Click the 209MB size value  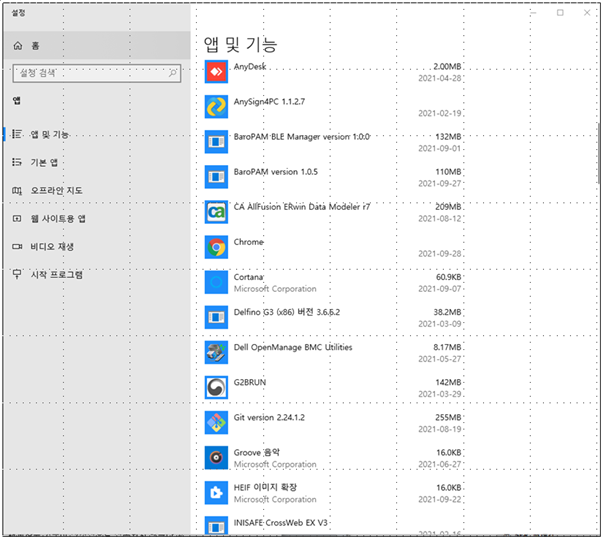click(448, 207)
